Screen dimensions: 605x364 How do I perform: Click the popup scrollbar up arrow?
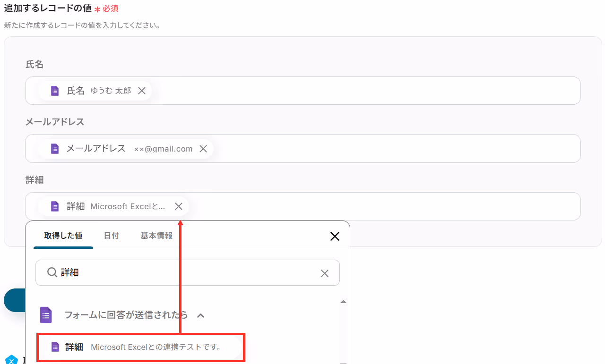344,302
